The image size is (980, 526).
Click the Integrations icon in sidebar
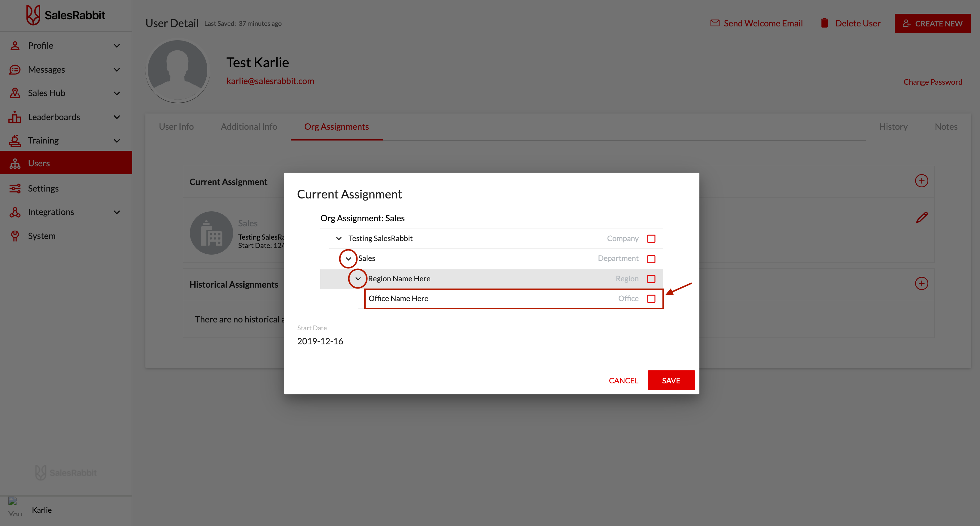pyautogui.click(x=15, y=212)
